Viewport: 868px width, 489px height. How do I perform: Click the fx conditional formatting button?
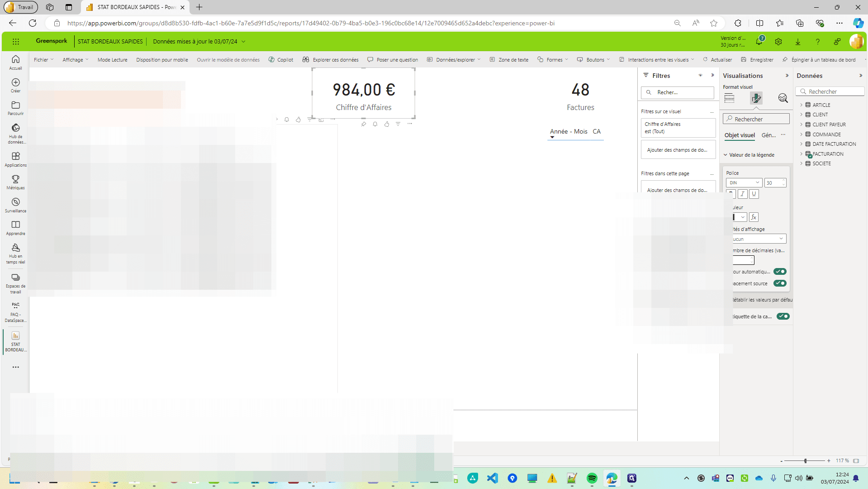pos(754,217)
